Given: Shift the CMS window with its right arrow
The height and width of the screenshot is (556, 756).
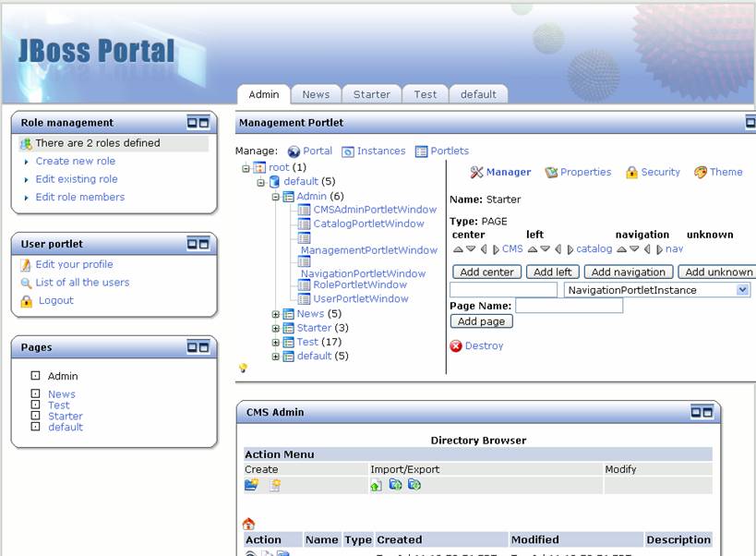Looking at the screenshot, I should click(x=496, y=249).
